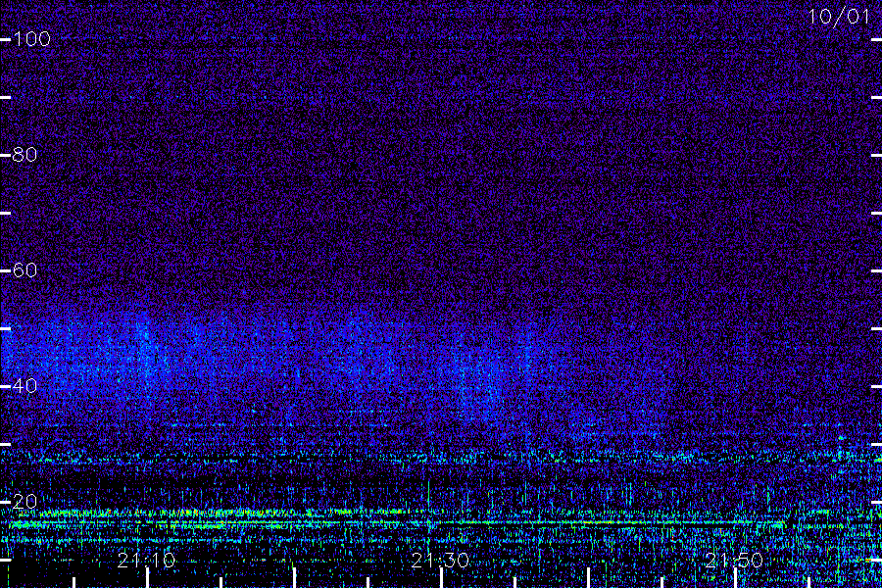The image size is (882, 588).
Task: Click the 10/01 date label
Action: 839,17
